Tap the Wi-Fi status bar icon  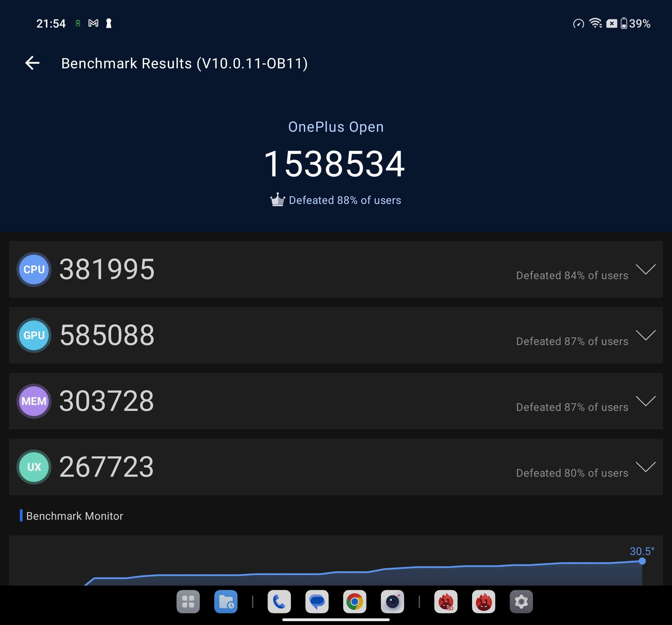click(595, 23)
